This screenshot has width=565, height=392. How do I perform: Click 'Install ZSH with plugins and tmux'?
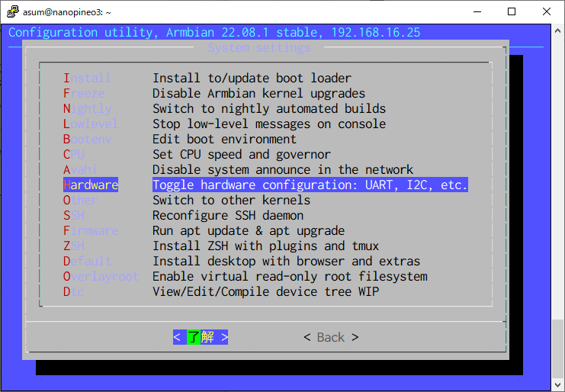(x=265, y=246)
